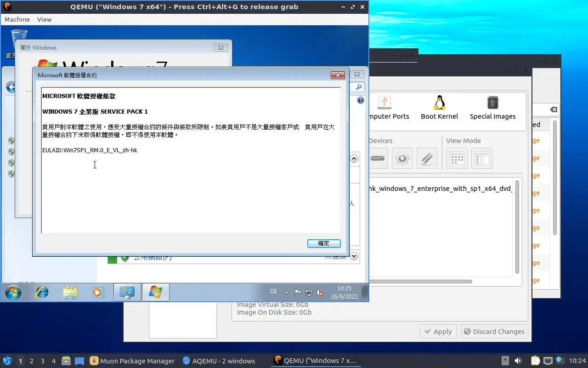Image resolution: width=588 pixels, height=368 pixels.
Task: Switch to Muon Package Manager task
Action: (133, 361)
